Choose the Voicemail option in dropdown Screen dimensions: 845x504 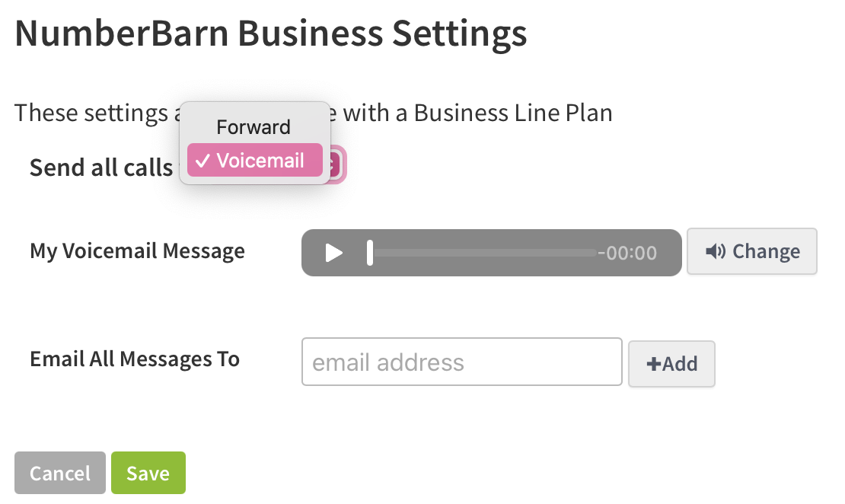click(x=260, y=161)
